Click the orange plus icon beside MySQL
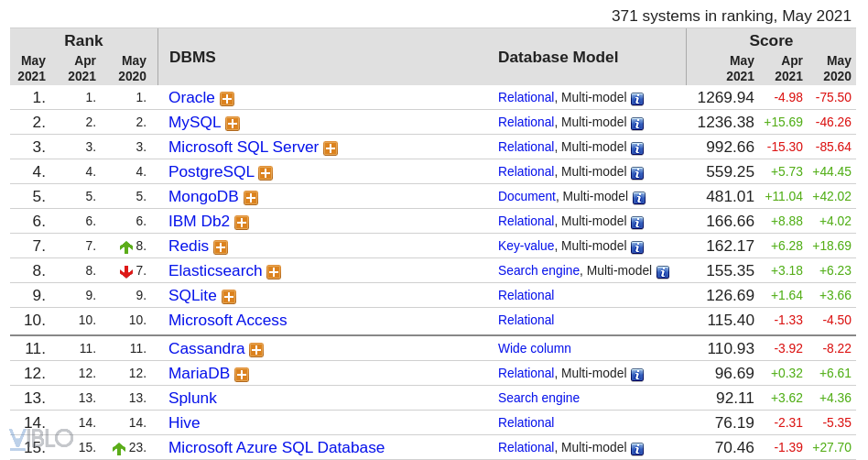The image size is (868, 460). pyautogui.click(x=233, y=124)
